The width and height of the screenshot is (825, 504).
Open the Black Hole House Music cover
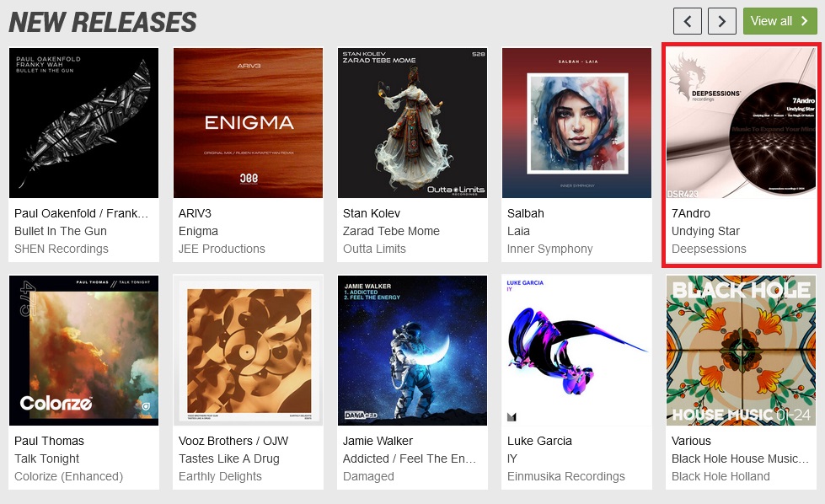741,351
